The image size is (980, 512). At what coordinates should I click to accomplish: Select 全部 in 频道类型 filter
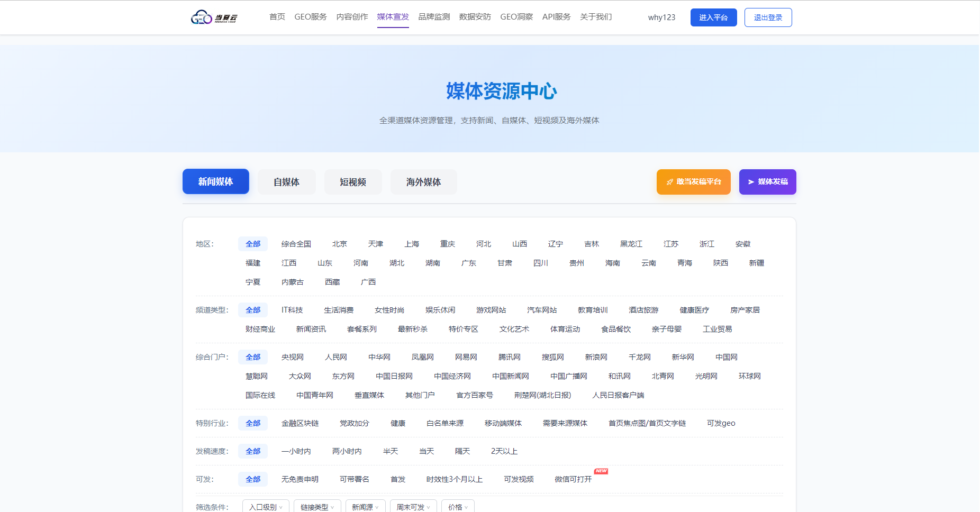(253, 310)
